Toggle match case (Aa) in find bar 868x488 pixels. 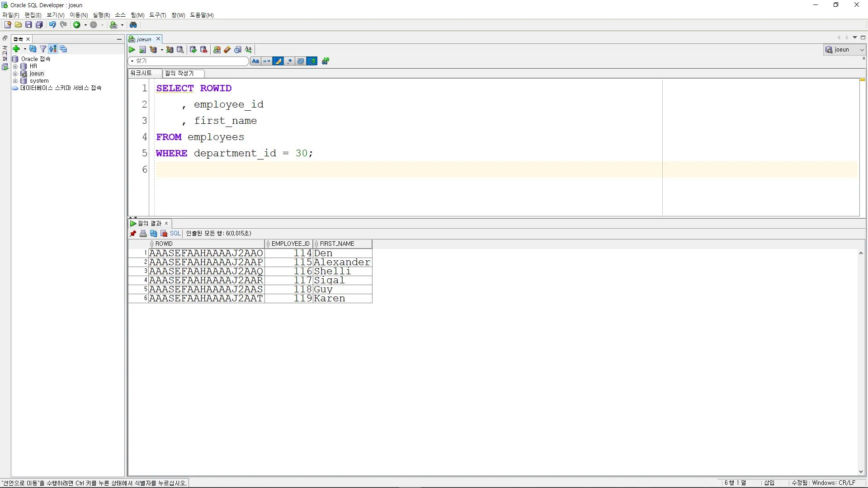pos(255,61)
